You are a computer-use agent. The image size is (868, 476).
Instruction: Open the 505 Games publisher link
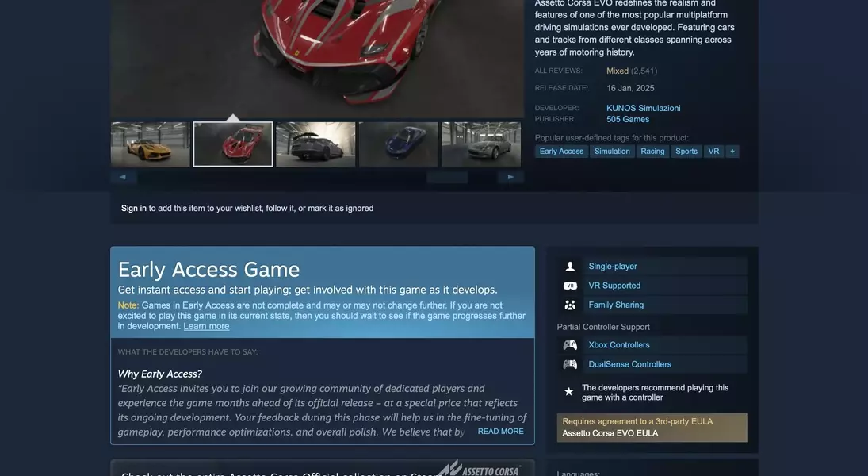tap(628, 119)
